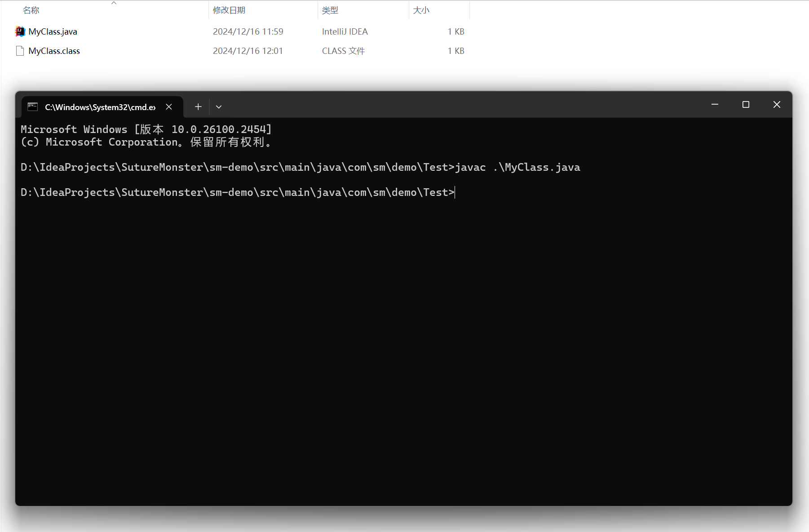Screen dimensions: 809x532
Task: Click the javac .\MyClass.java command text
Action: coord(517,167)
